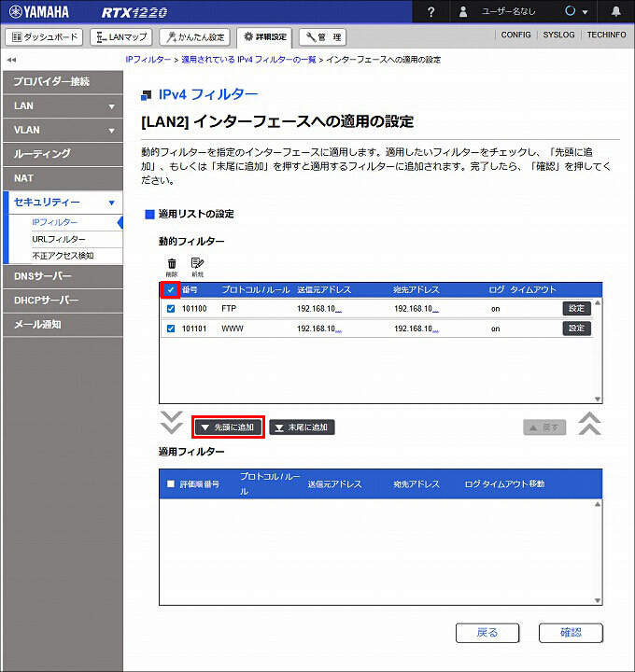This screenshot has width=635, height=672.
Task: Click the YAMAHA logo
Action: coord(39,12)
